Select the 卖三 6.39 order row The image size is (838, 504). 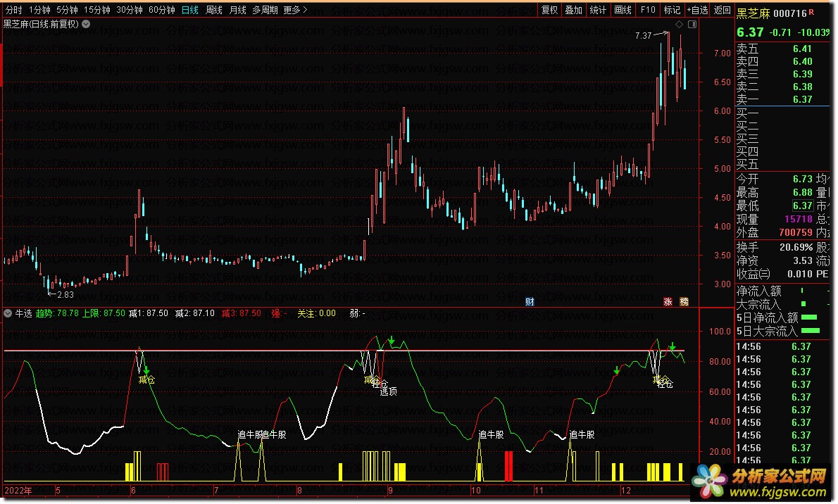[782, 75]
